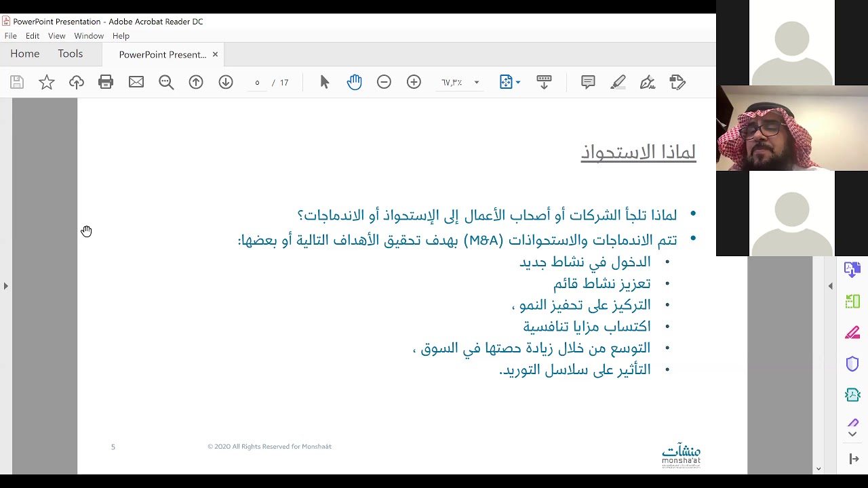Open the Fill & Sign pen tool
The height and width of the screenshot is (488, 868).
[648, 82]
